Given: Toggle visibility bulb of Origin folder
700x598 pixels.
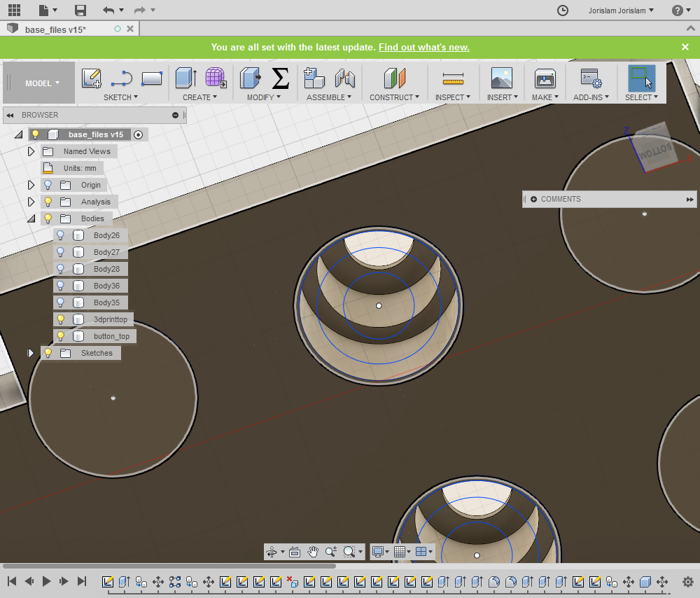Looking at the screenshot, I should (x=48, y=185).
